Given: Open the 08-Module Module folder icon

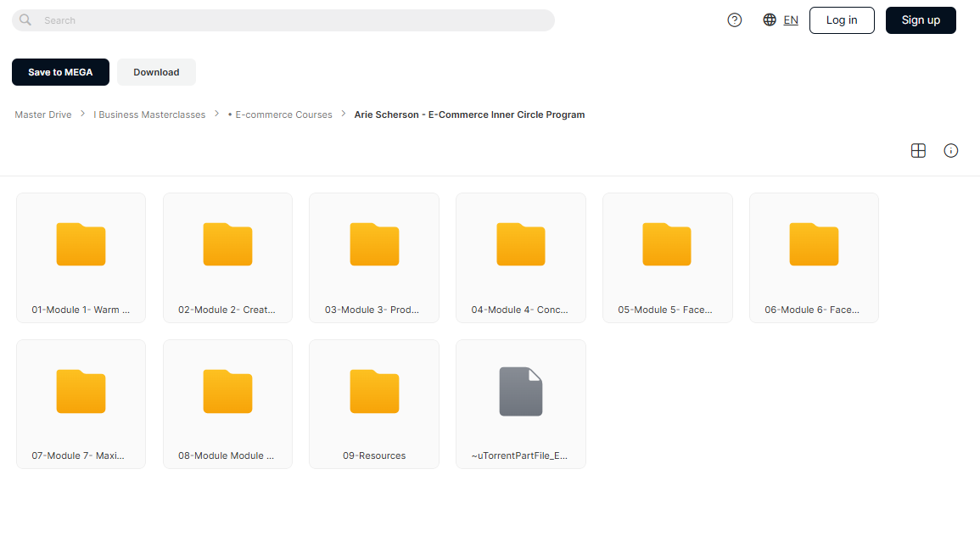Looking at the screenshot, I should pyautogui.click(x=227, y=391).
